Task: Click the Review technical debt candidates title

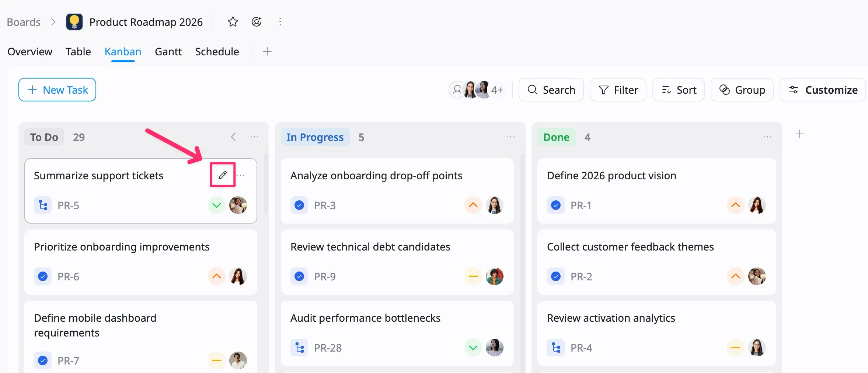Action: 370,247
